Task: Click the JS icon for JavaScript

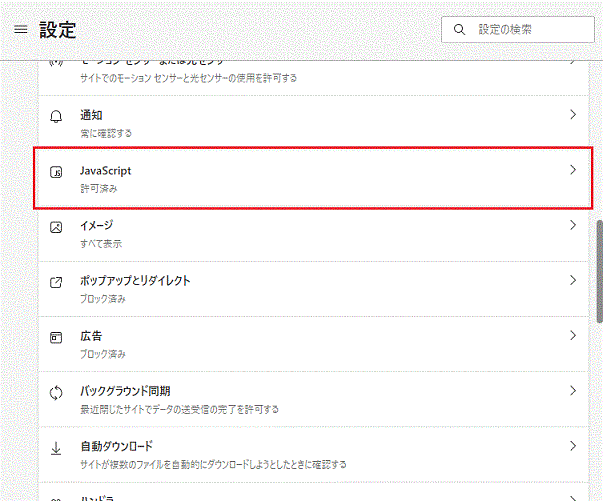Action: pos(56,172)
